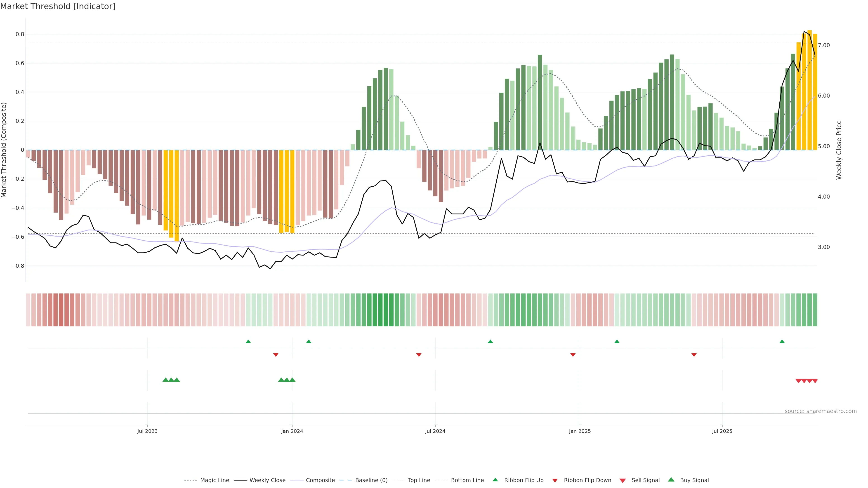Click the source: sharemaestro.com text
868x488 pixels.
point(821,411)
